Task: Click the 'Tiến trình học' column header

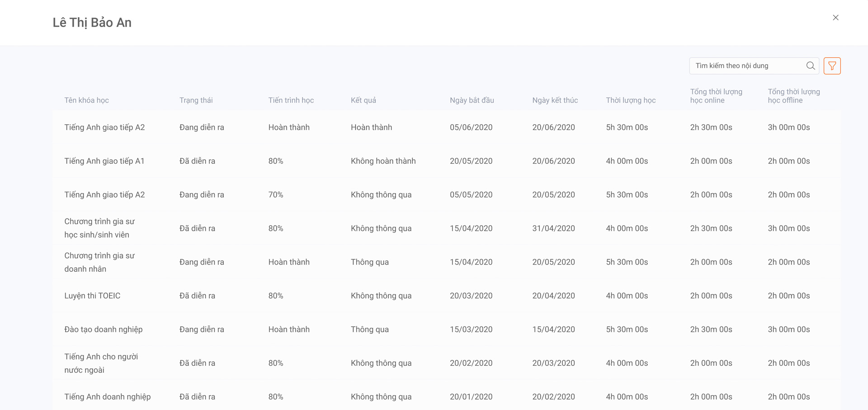Action: [291, 100]
